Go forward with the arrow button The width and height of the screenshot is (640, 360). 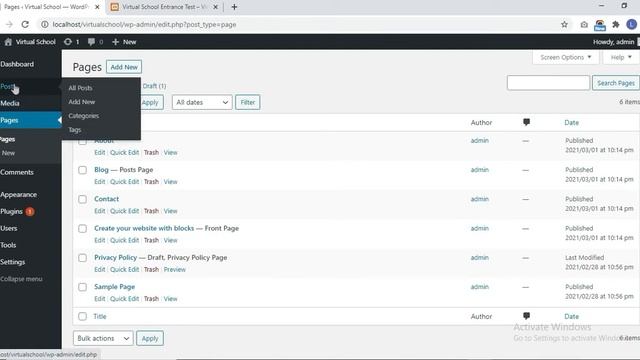[x=9, y=24]
